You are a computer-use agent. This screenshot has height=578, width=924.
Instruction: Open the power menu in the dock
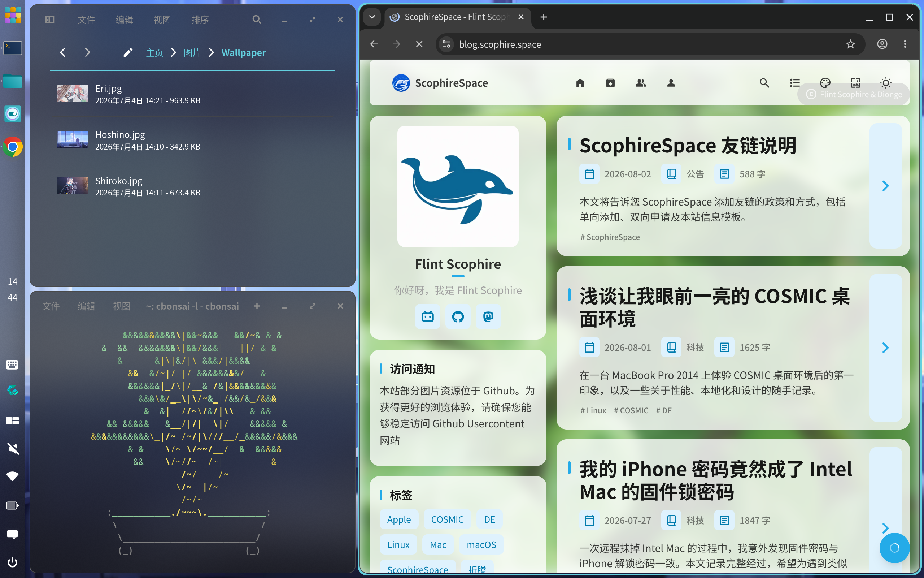13,562
